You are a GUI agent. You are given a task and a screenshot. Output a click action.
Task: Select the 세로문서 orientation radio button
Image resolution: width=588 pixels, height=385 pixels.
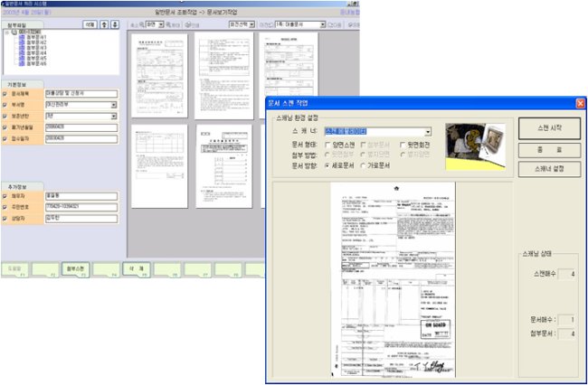click(x=328, y=164)
